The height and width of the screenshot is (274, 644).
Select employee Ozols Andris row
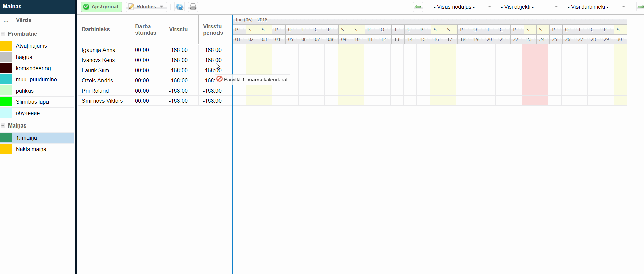[97, 80]
